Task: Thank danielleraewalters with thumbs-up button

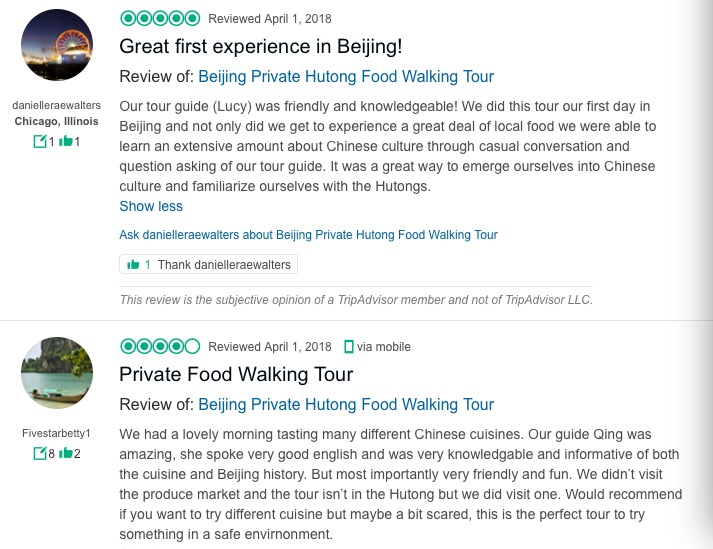Action: (209, 265)
